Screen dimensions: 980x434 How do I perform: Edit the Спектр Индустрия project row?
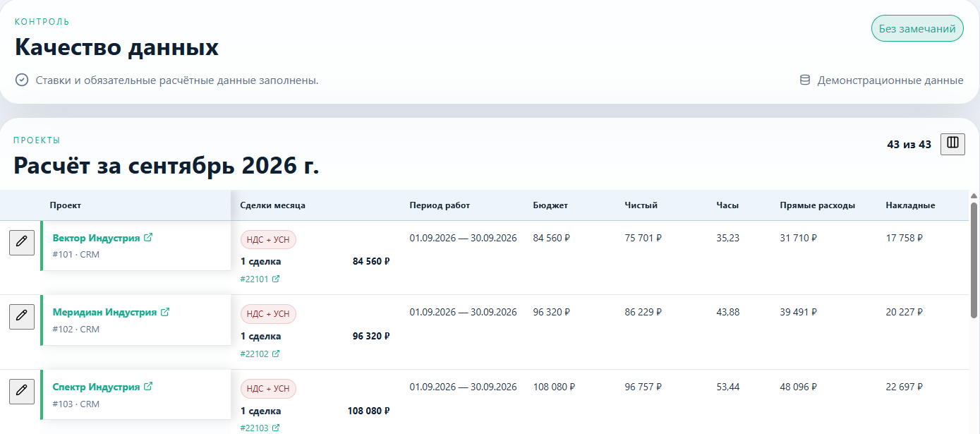(x=22, y=391)
